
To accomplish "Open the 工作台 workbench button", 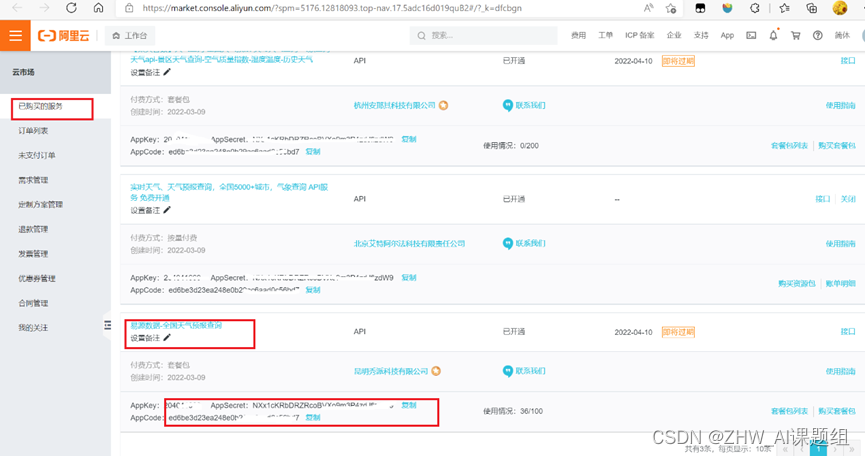I will pyautogui.click(x=130, y=36).
